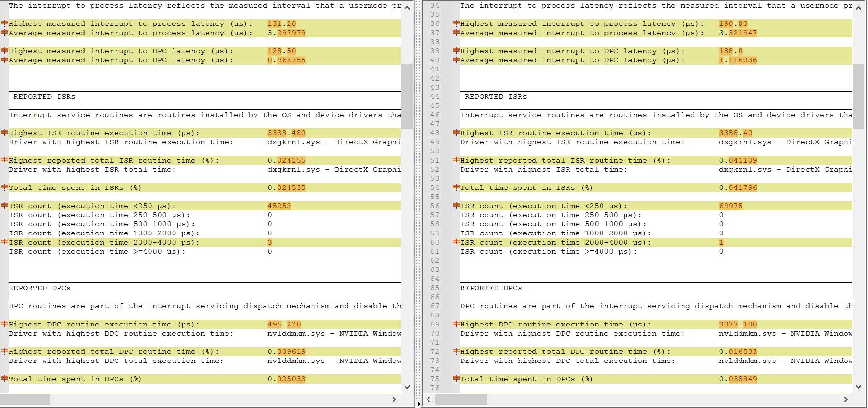The height and width of the screenshot is (408, 868).
Task: Click right pane diff marker beside 'Total time spent in ISRs'
Action: point(456,187)
